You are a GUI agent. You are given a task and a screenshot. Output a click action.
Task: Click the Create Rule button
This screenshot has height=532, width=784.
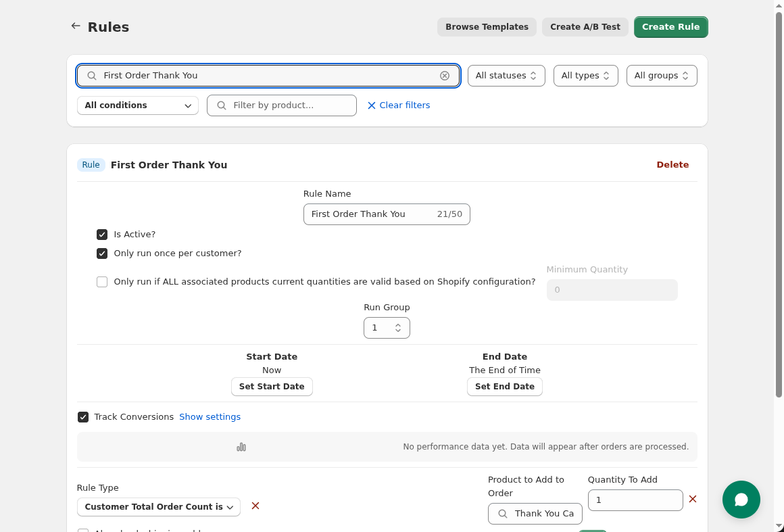click(x=670, y=27)
